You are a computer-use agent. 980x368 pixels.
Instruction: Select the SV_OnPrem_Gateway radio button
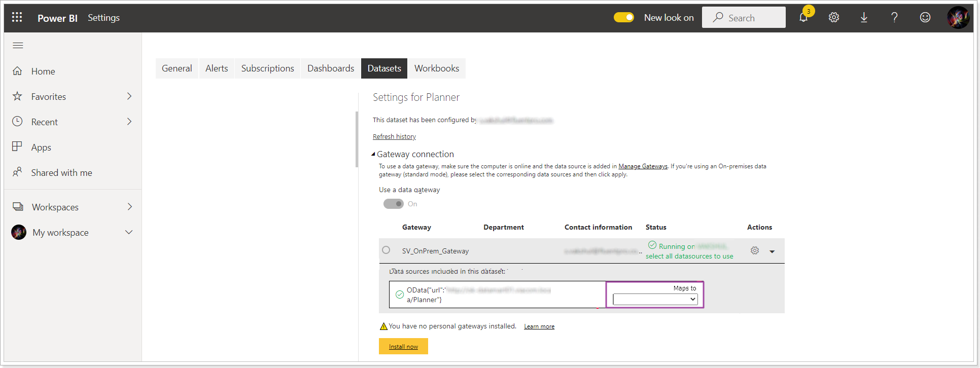(386, 250)
